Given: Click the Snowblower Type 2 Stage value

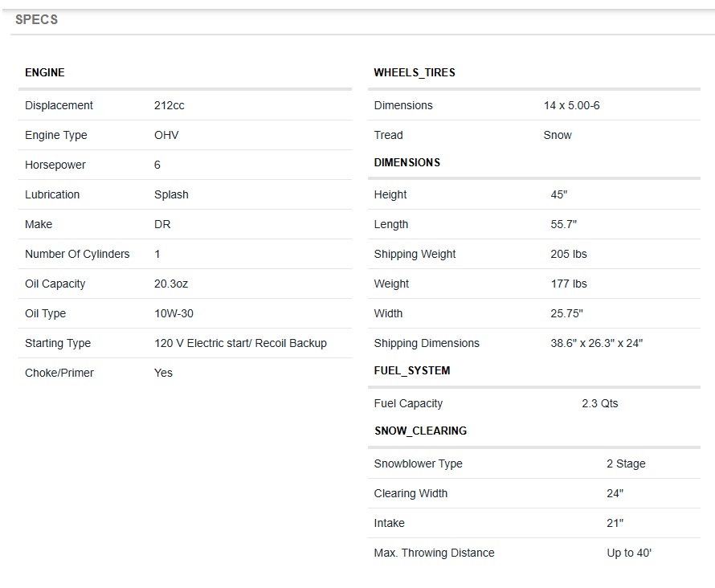Looking at the screenshot, I should 626,463.
